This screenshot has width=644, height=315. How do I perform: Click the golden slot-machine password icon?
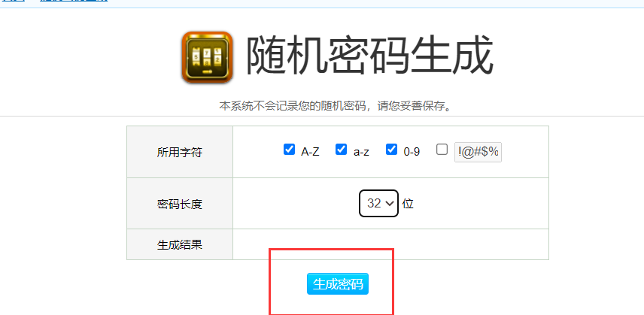pyautogui.click(x=208, y=57)
